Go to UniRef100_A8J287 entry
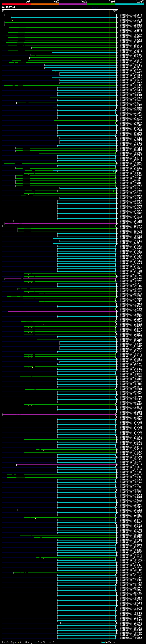 click(131, 35)
